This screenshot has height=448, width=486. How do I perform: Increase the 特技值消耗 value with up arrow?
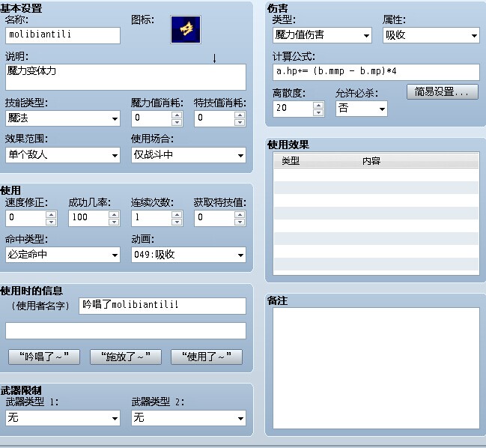pyautogui.click(x=240, y=115)
